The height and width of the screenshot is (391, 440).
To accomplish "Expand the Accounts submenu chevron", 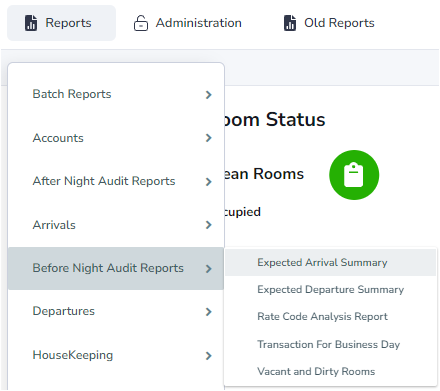I will point(209,138).
